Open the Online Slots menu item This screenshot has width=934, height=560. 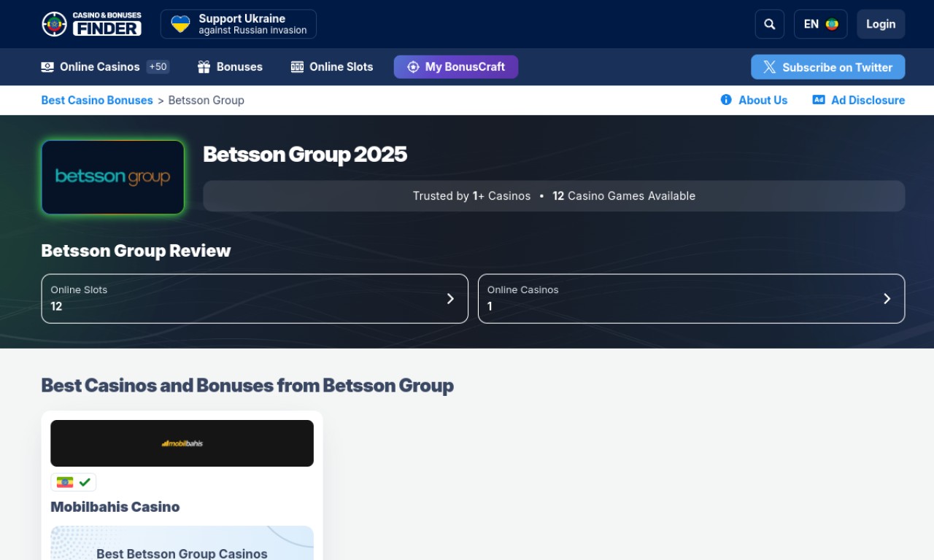(341, 67)
